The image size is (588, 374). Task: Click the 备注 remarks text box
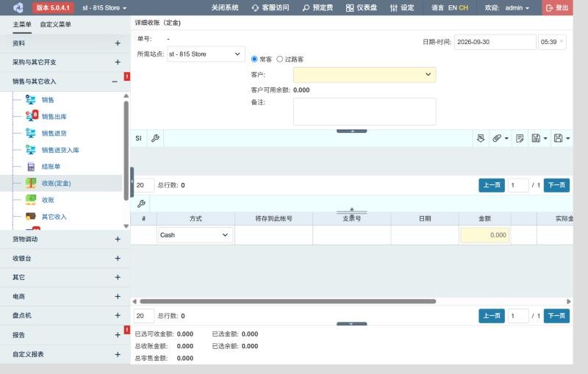tap(365, 112)
